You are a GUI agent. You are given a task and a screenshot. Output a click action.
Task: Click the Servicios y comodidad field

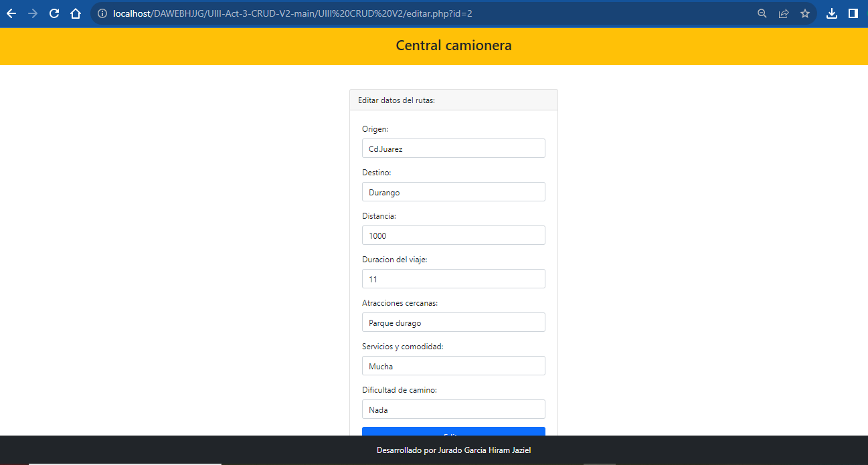pyautogui.click(x=453, y=365)
